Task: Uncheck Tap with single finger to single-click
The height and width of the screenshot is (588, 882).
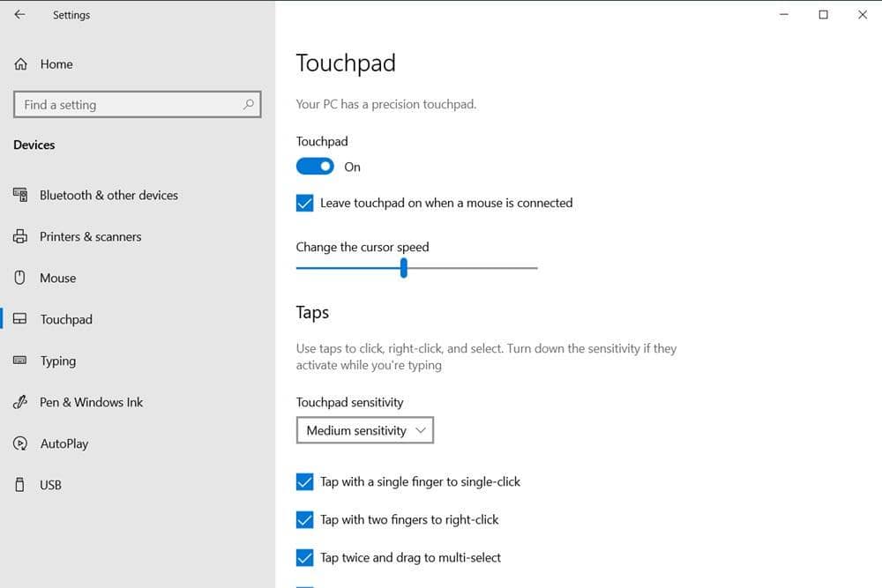Action: pyautogui.click(x=304, y=482)
